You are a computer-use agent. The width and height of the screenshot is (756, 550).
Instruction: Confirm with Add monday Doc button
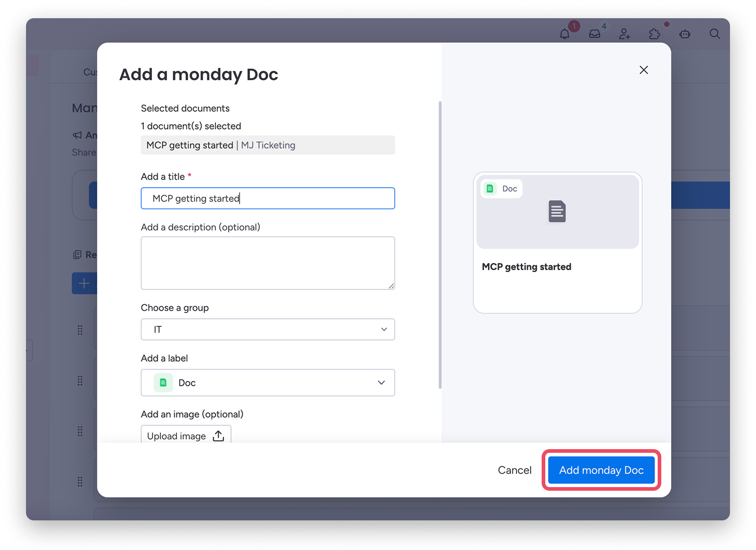tap(601, 470)
